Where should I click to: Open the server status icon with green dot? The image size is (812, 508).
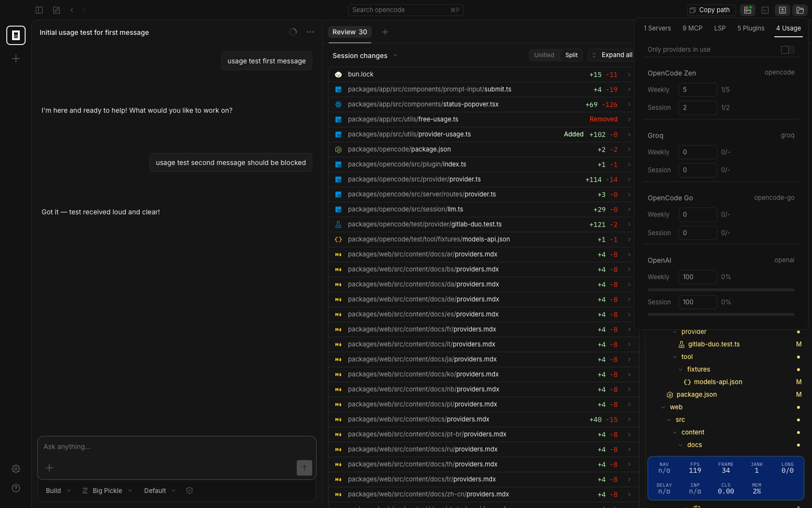point(748,10)
